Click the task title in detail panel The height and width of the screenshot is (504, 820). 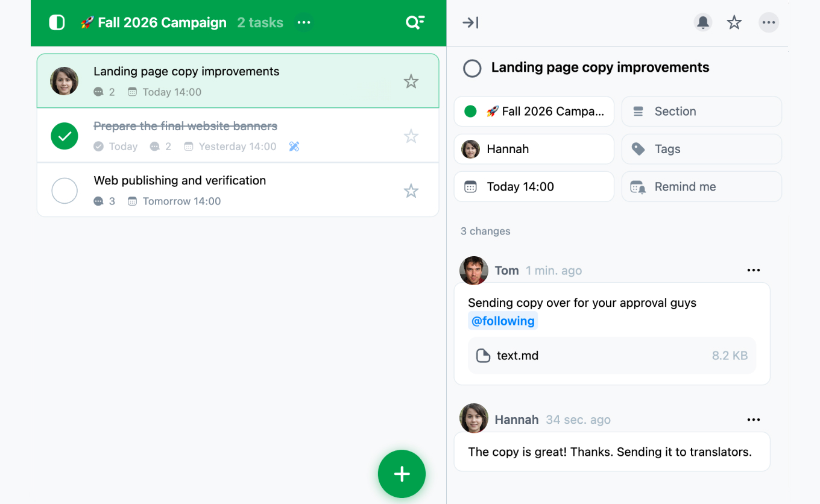[600, 68]
